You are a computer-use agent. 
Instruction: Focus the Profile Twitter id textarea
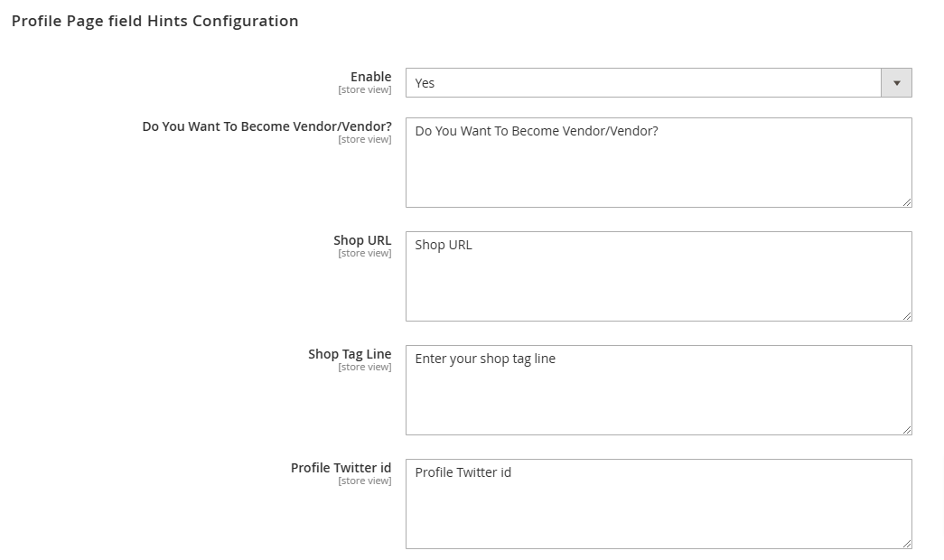[x=659, y=504]
